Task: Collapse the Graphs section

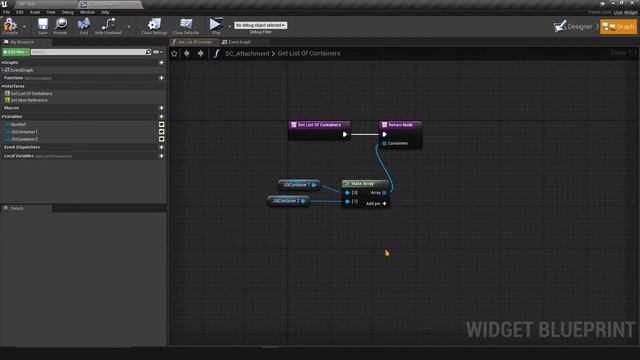Action: [2, 63]
